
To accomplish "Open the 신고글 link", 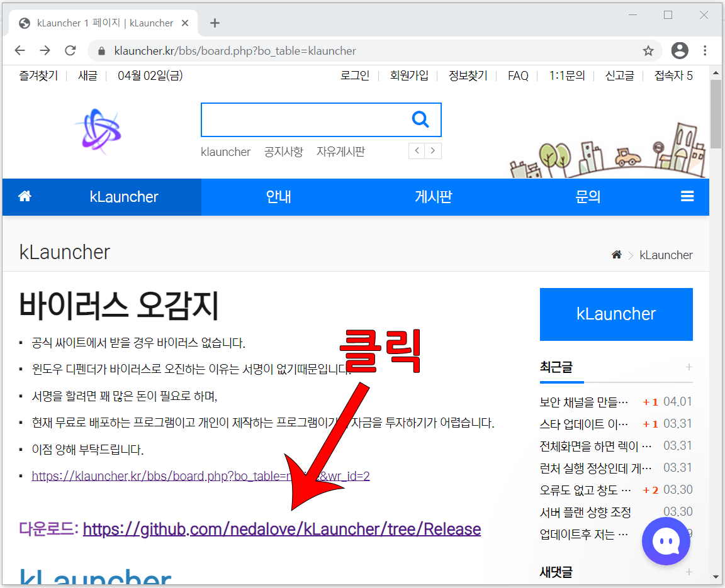I will tap(619, 75).
